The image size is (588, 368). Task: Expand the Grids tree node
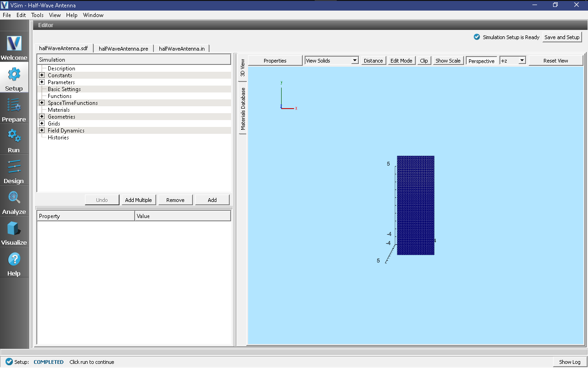tap(42, 123)
